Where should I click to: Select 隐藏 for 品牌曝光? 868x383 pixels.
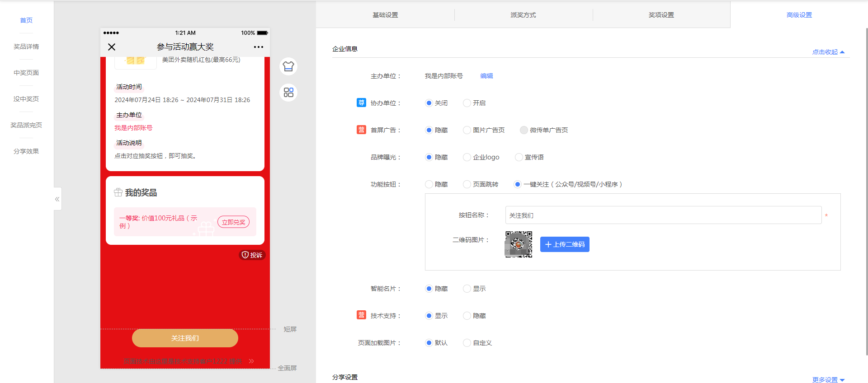(x=429, y=157)
